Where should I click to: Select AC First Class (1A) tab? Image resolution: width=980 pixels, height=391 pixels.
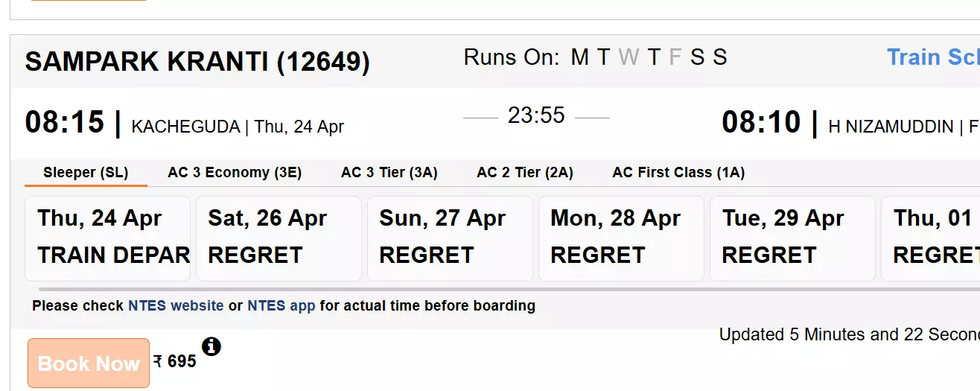[x=678, y=173]
